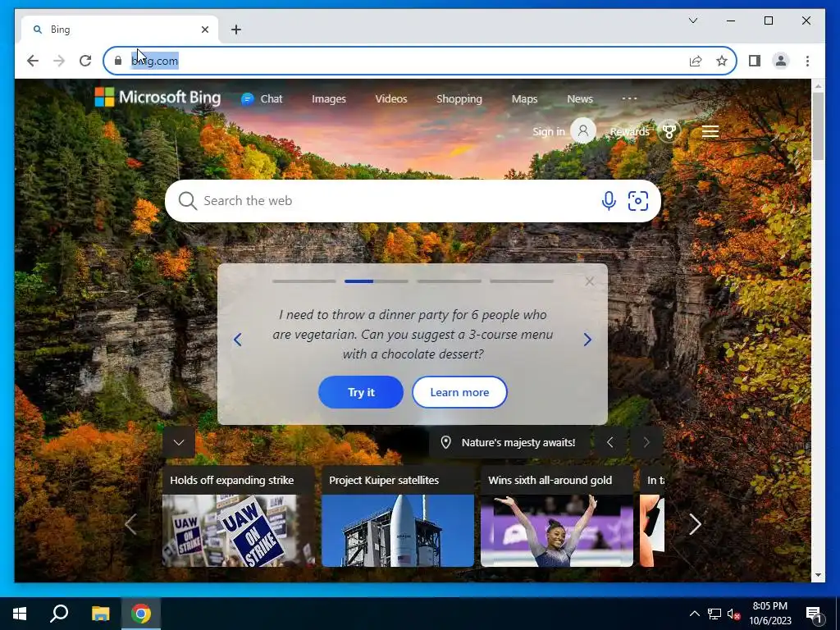Go to Bing Videos
The width and height of the screenshot is (840, 630).
pos(391,98)
